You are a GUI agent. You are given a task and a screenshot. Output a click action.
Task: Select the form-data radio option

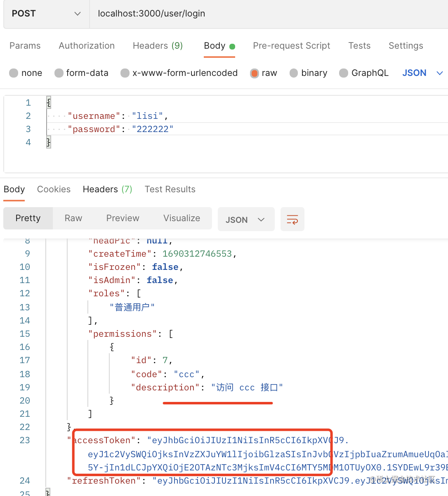pyautogui.click(x=59, y=73)
